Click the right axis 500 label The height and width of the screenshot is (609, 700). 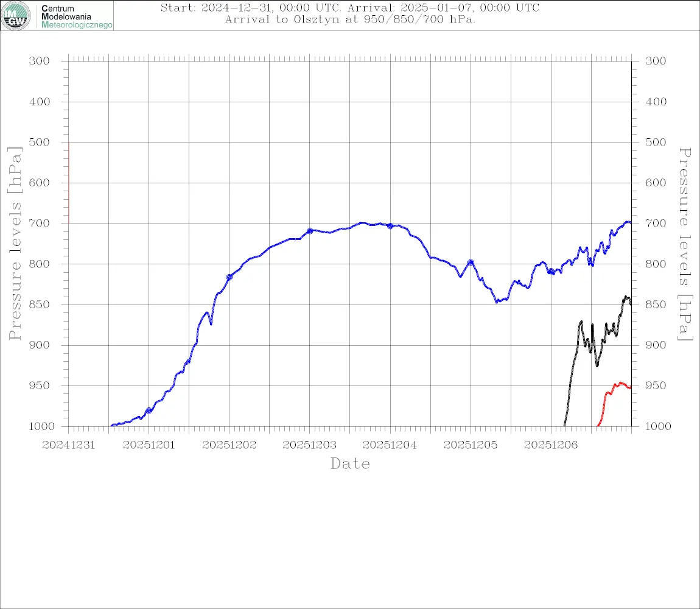point(656,142)
